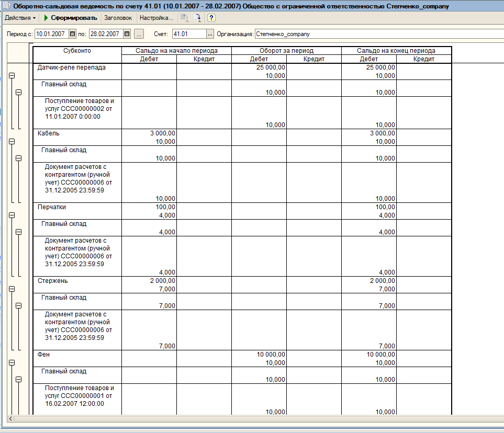Collapse Главный склад under Перчатки
Viewport: 504px width, 433px height.
19,232
